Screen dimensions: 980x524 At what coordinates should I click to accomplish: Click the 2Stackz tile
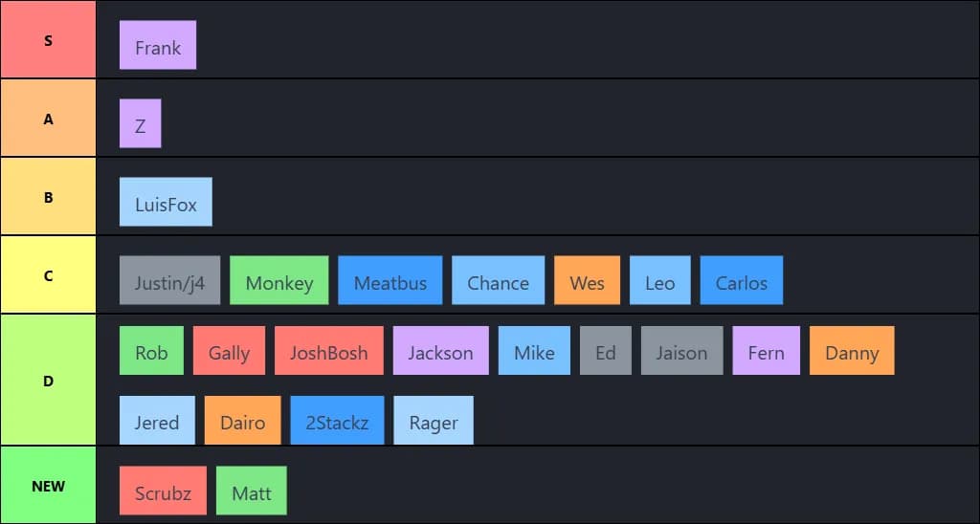[x=337, y=421]
